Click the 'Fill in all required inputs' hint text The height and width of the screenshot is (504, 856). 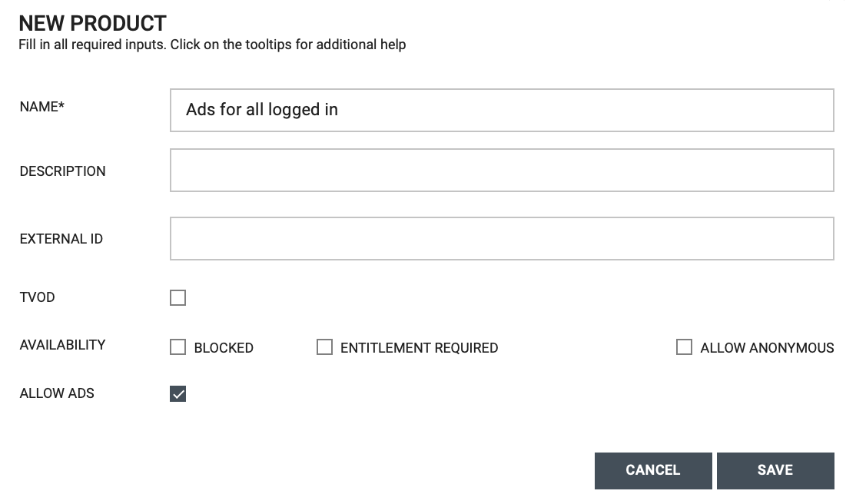212,45
